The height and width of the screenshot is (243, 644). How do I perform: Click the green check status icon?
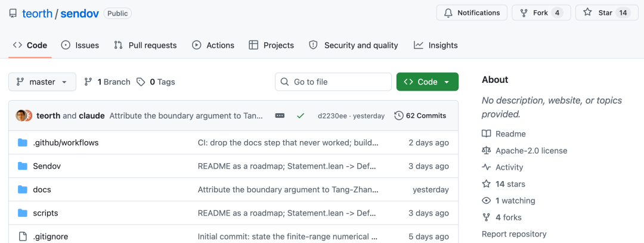(300, 116)
